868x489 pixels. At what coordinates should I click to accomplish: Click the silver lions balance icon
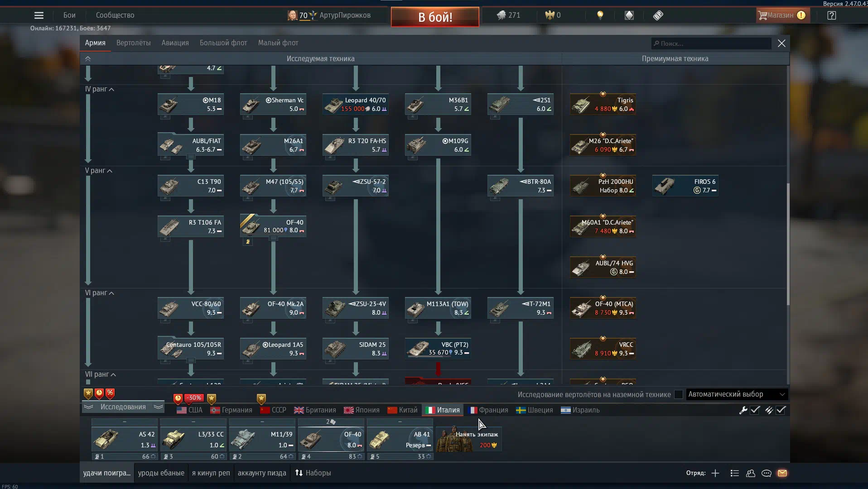pyautogui.click(x=501, y=15)
